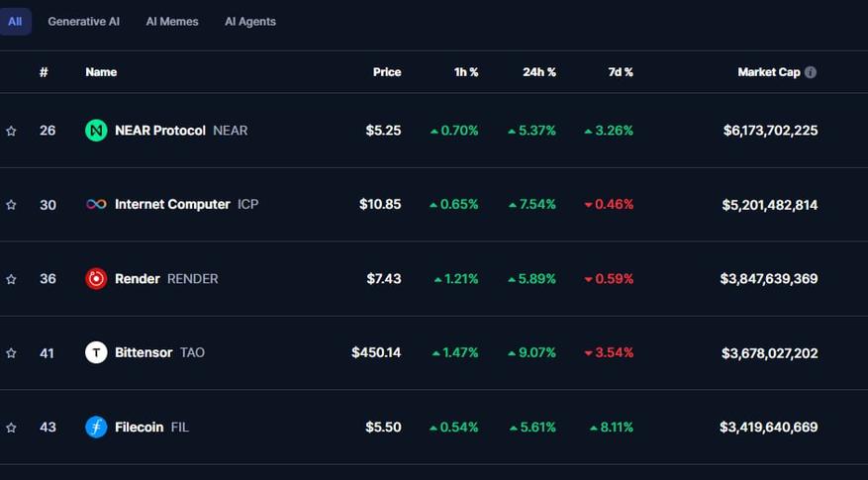Click the NEAR Protocol green logo icon
Viewport: 868px width, 480px height.
[x=96, y=131]
